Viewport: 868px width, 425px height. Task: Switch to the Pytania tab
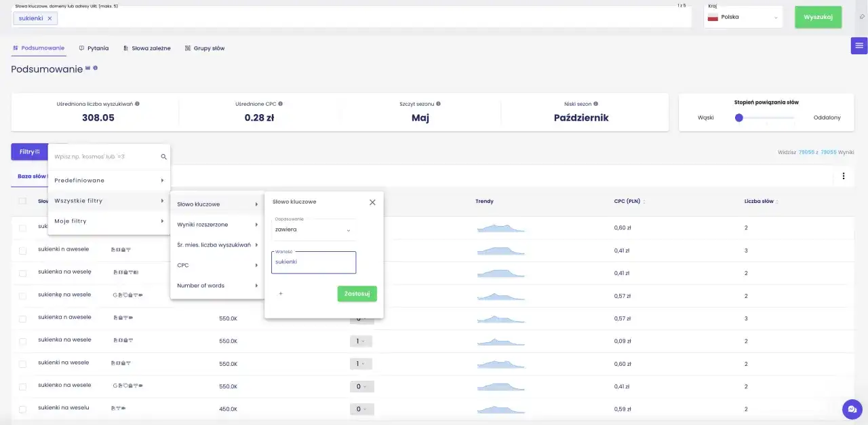[94, 48]
